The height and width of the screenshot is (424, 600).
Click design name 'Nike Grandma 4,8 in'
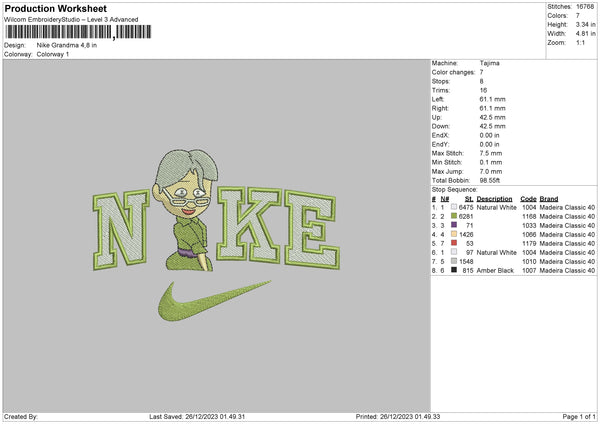tap(67, 45)
